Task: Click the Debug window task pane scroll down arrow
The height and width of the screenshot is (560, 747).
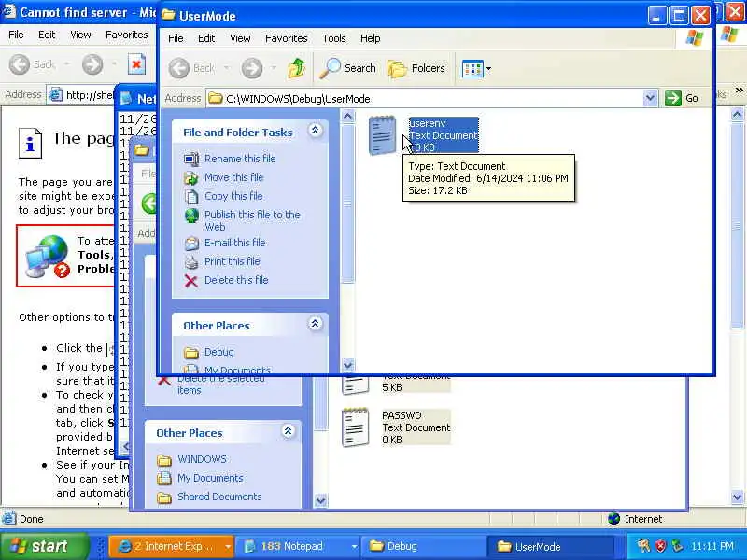Action: click(x=320, y=500)
